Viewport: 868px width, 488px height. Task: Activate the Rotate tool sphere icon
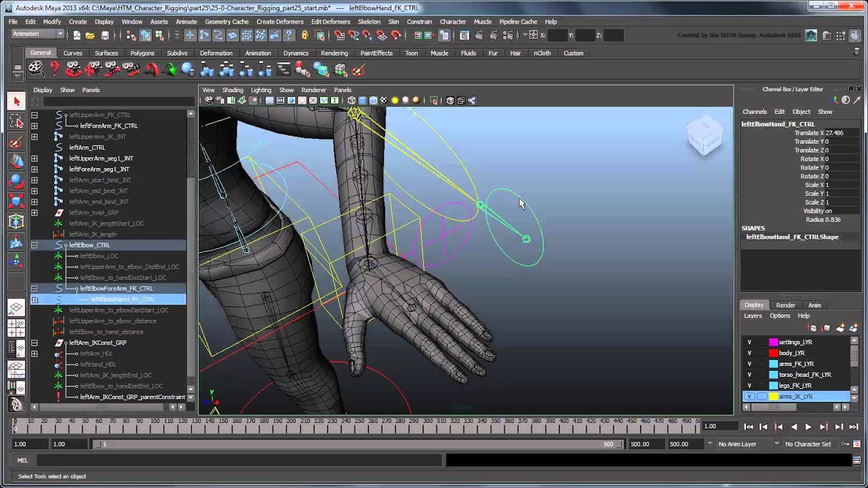coord(16,182)
